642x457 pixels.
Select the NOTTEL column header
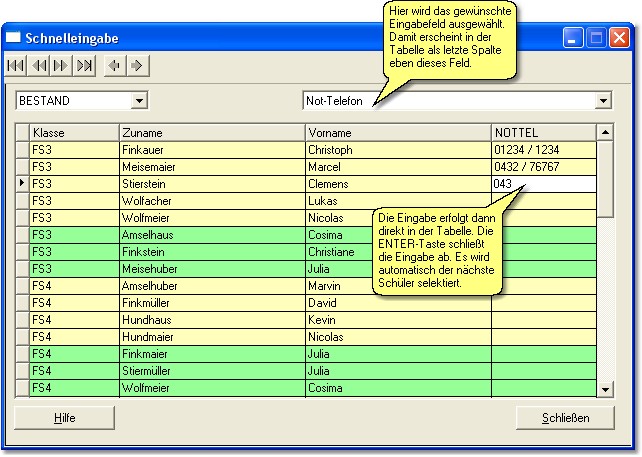click(x=542, y=132)
